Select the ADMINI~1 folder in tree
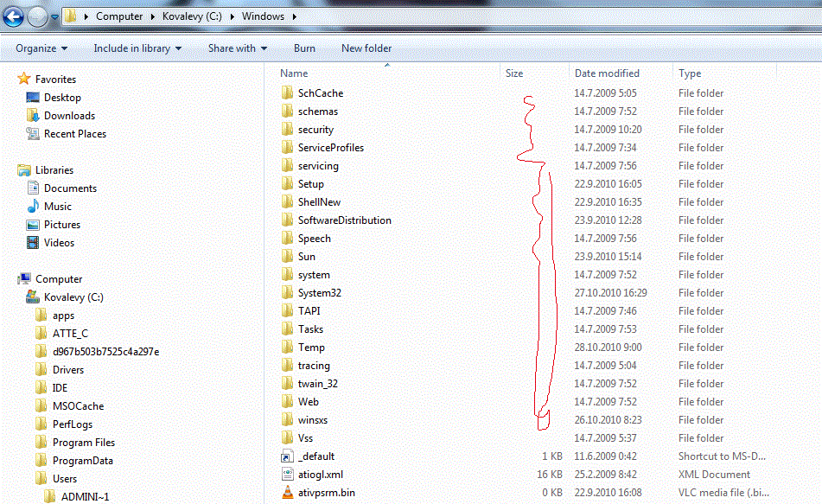The image size is (822, 504). click(x=85, y=497)
